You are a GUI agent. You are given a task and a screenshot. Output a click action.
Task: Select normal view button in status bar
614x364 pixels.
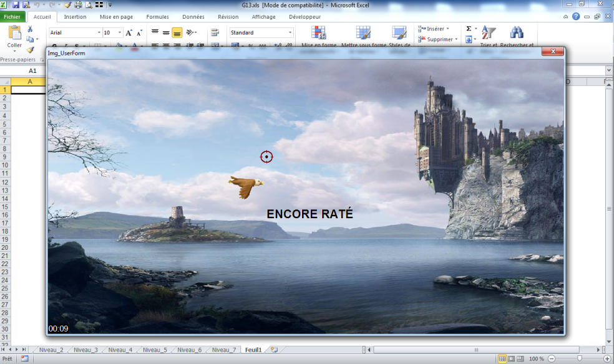point(502,359)
